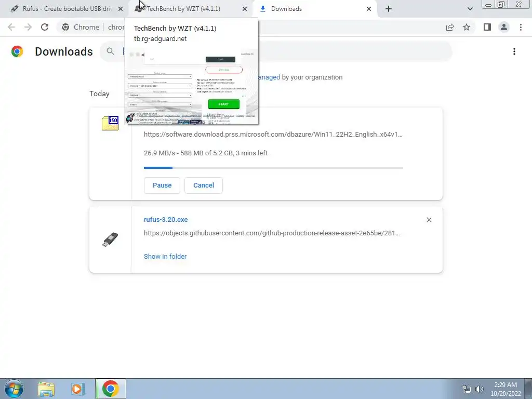Viewport: 532px width, 399px height.
Task: Show rufus-3.20.exe in folder
Action: point(165,257)
